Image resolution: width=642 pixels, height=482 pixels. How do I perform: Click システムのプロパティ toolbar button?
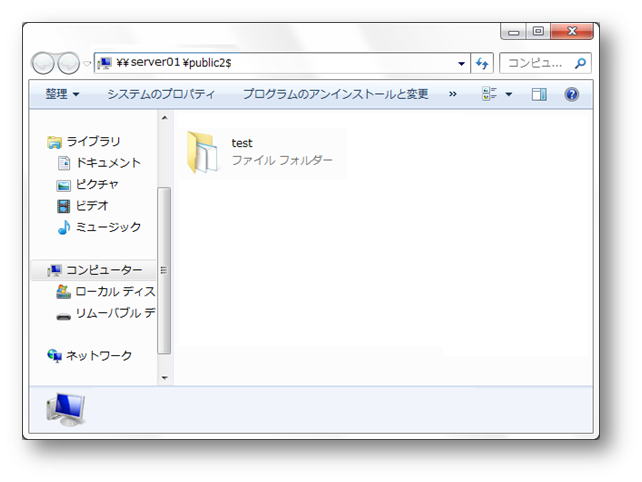161,94
